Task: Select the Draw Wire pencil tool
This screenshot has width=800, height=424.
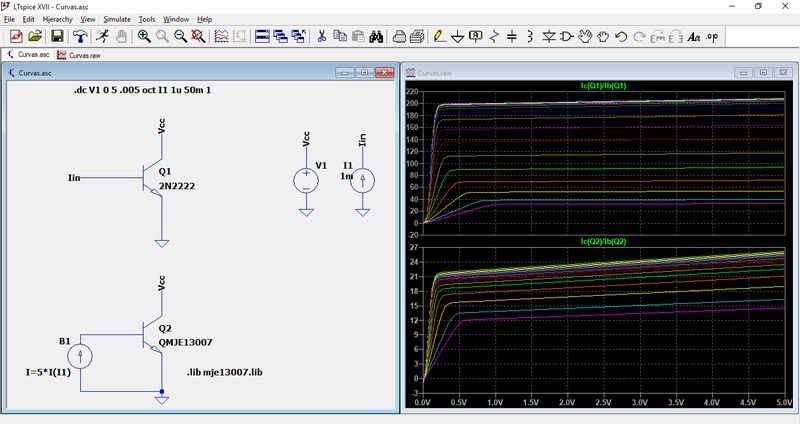Action: pos(439,36)
